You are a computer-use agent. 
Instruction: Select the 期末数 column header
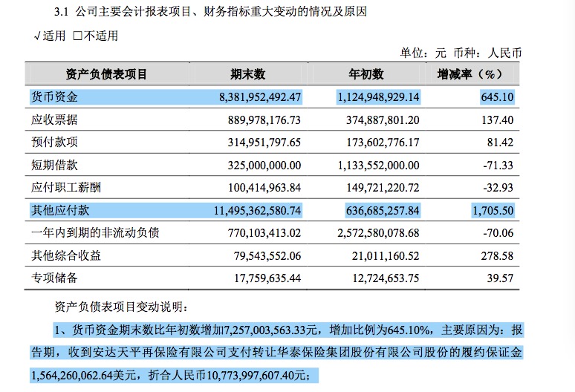[x=247, y=74]
